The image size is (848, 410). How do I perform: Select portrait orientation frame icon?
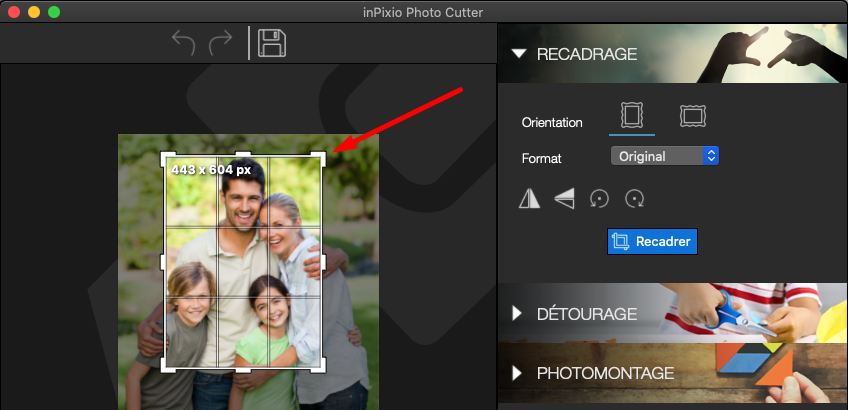point(632,115)
